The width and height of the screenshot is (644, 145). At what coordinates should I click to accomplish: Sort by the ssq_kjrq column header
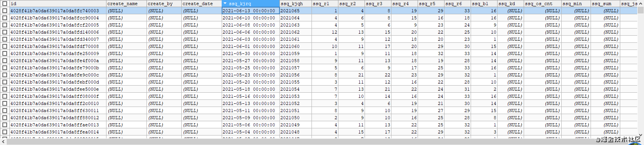[251, 4]
